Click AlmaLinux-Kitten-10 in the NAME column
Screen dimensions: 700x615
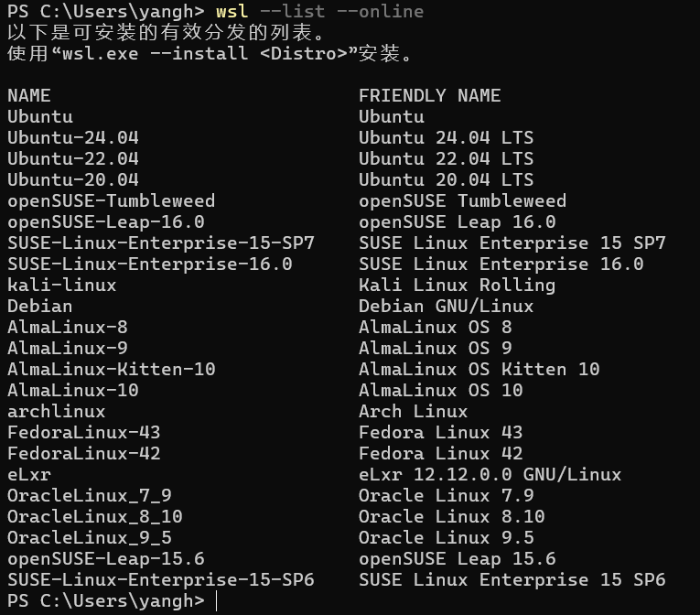[x=111, y=369]
